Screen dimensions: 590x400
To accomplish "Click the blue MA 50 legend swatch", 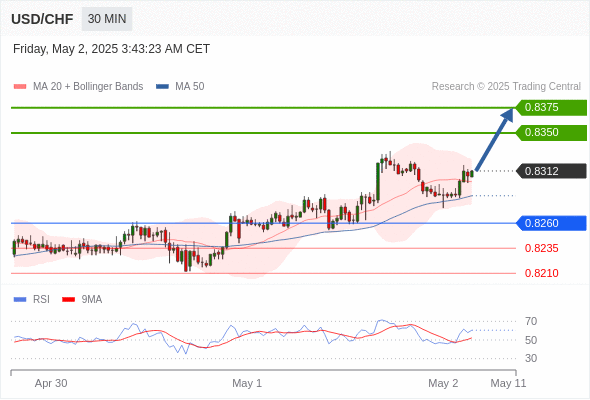I will (162, 87).
